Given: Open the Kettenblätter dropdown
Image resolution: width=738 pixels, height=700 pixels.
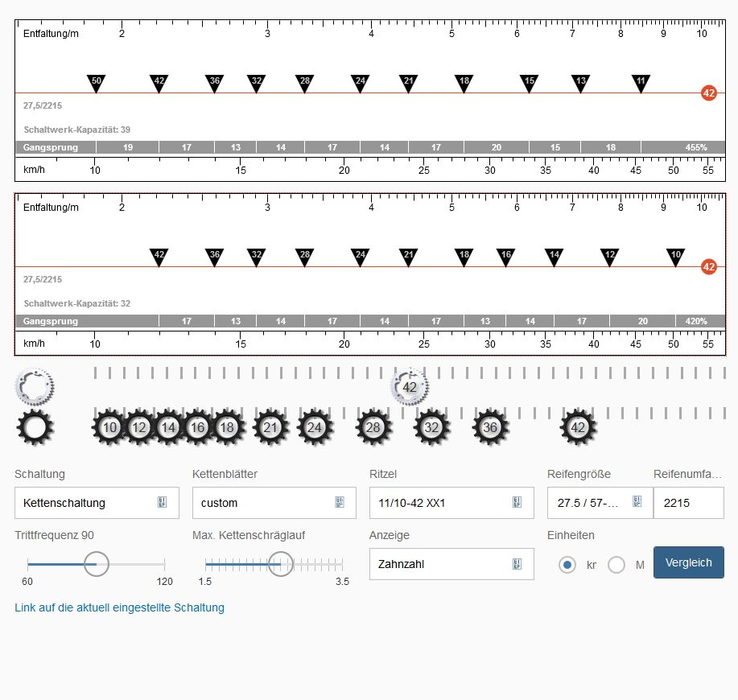Looking at the screenshot, I should pyautogui.click(x=274, y=503).
